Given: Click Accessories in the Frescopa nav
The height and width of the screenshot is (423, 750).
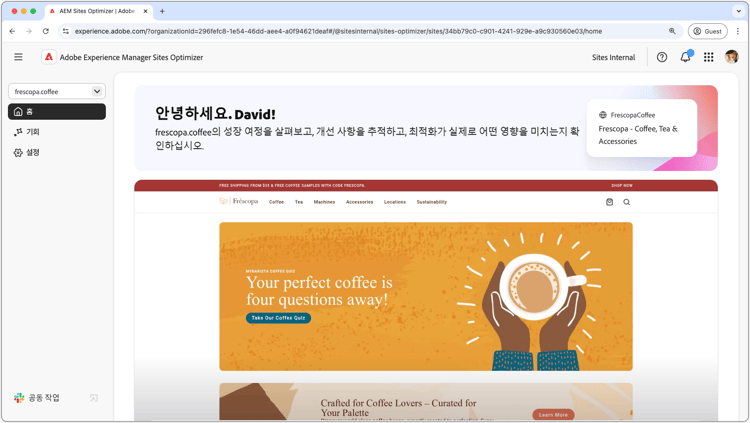Looking at the screenshot, I should tap(359, 202).
